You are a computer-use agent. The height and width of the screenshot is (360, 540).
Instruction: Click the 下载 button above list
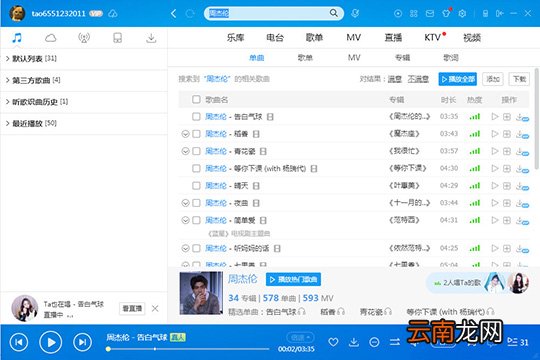pos(519,79)
